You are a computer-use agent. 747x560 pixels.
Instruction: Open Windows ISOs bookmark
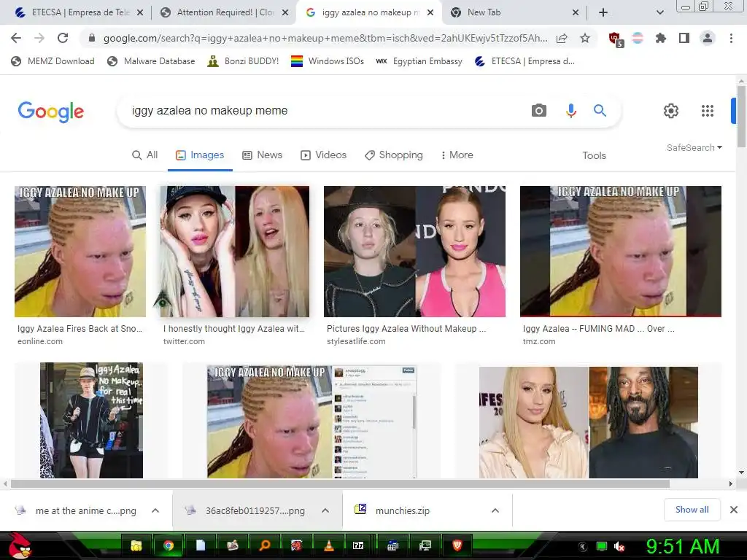point(328,61)
